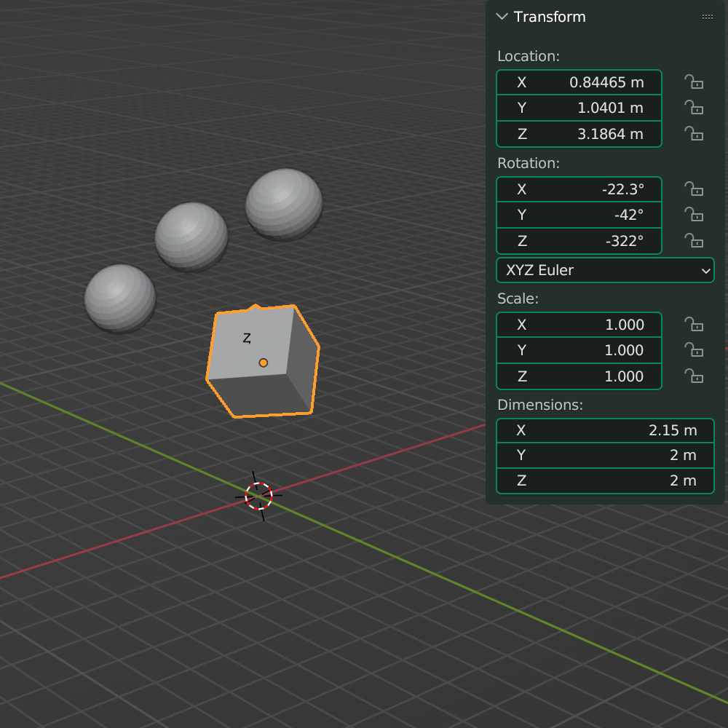This screenshot has width=728, height=728.
Task: Click the Scale X field 1.000
Action: point(579,325)
